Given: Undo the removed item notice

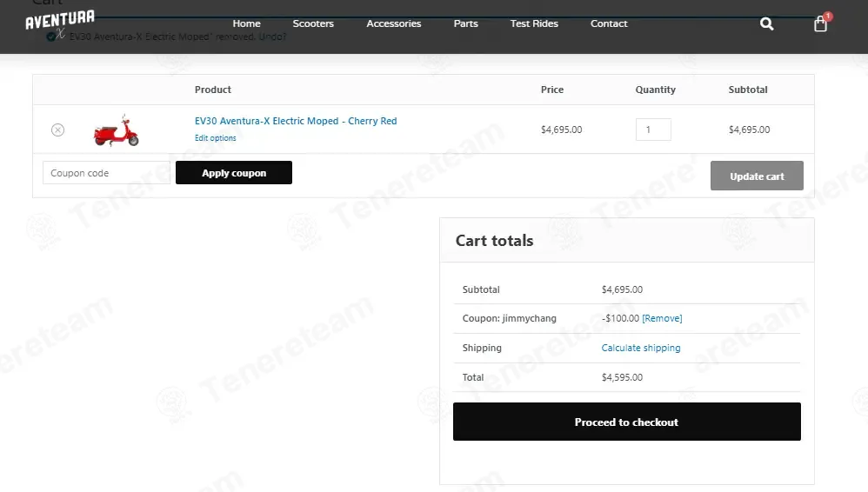Looking at the screenshot, I should (x=272, y=37).
